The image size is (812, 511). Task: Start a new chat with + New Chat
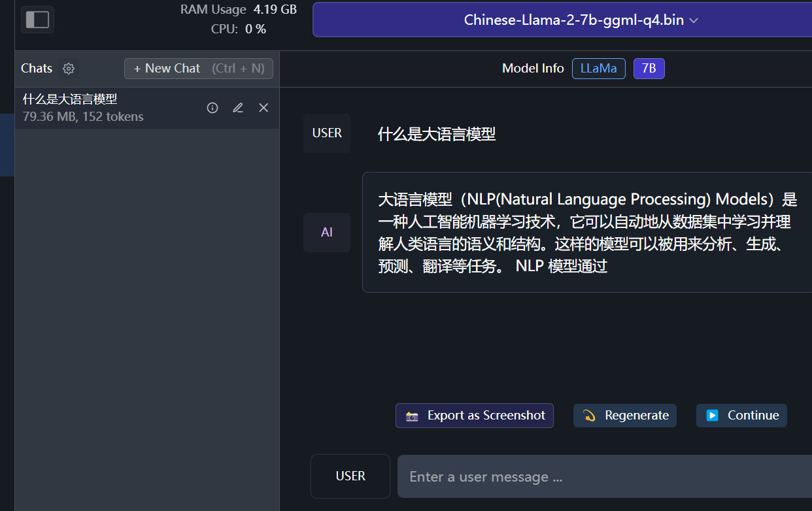pyautogui.click(x=198, y=68)
